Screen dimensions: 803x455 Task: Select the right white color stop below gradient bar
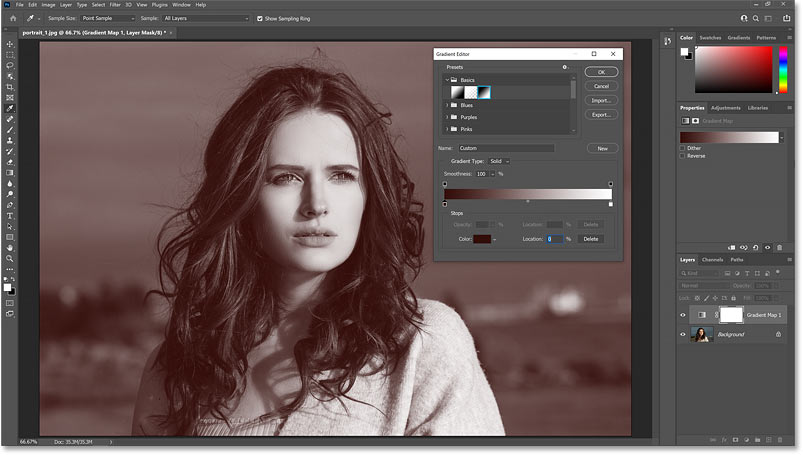(x=610, y=204)
